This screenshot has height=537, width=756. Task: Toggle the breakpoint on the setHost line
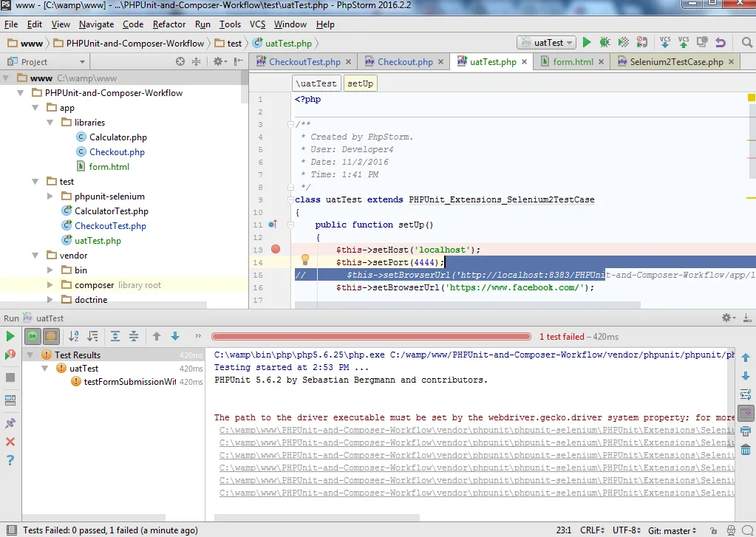click(276, 250)
